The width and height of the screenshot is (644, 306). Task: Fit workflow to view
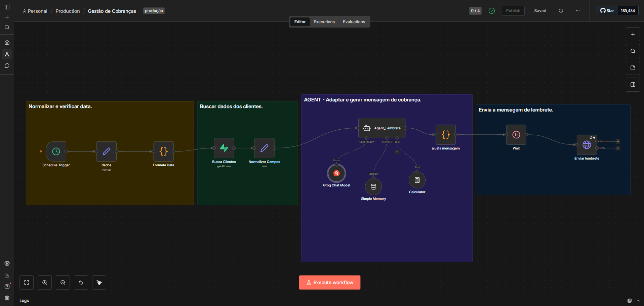(x=27, y=282)
